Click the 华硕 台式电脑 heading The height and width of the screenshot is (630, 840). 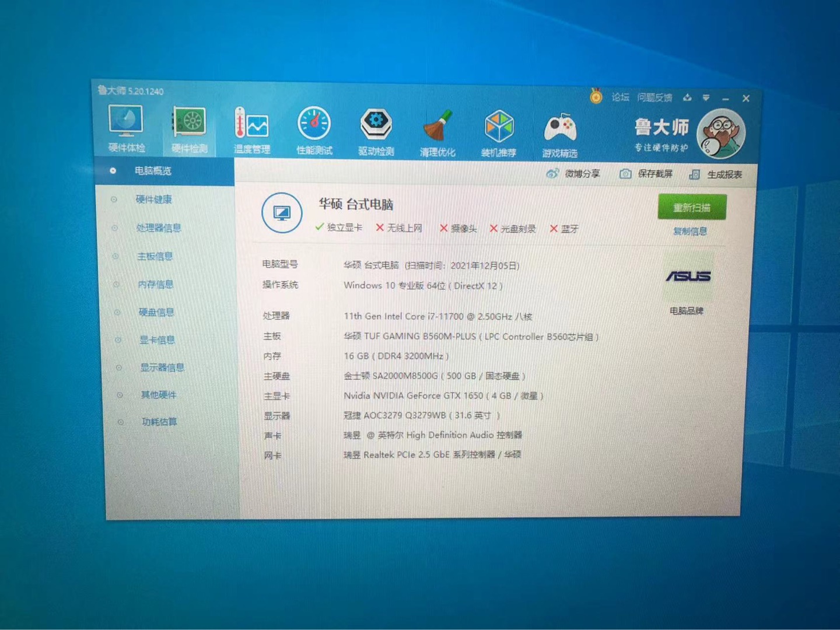click(x=356, y=204)
